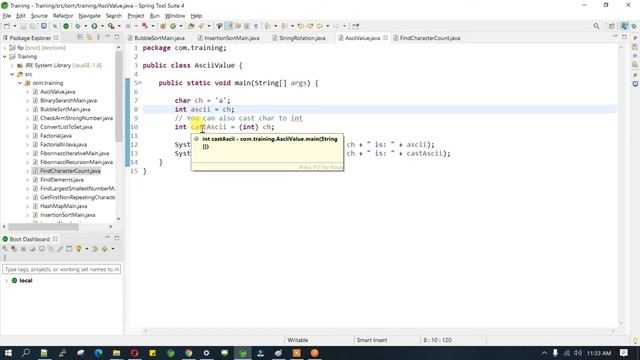Screen dimensions: 640x360
Task: Collapse the Training project node
Action: [4, 56]
